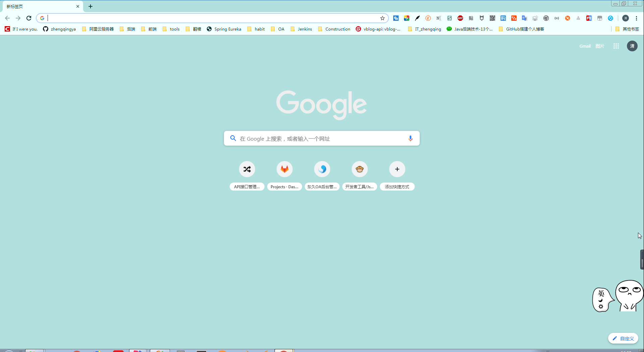The width and height of the screenshot is (644, 352).
Task: Open the 'If I were you.' bookmark
Action: (x=21, y=29)
